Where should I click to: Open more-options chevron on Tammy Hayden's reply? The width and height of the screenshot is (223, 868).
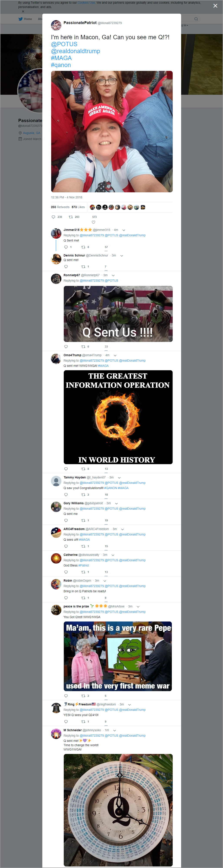(119, 478)
